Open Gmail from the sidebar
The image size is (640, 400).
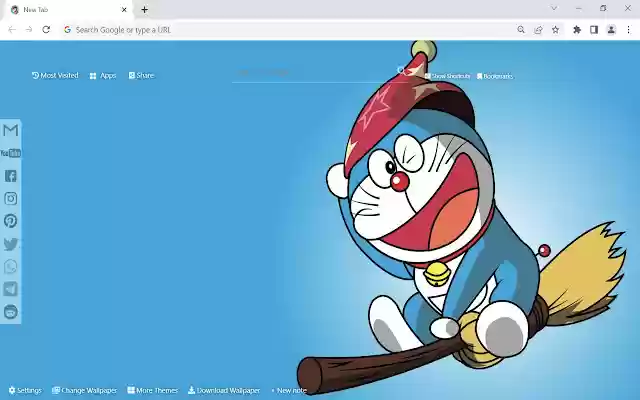pyautogui.click(x=11, y=130)
